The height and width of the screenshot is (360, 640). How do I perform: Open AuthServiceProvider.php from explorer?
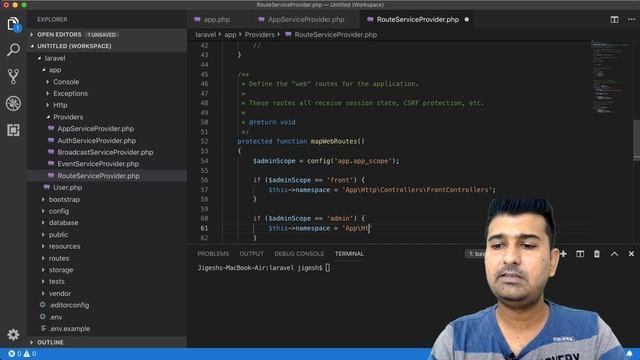(x=96, y=140)
